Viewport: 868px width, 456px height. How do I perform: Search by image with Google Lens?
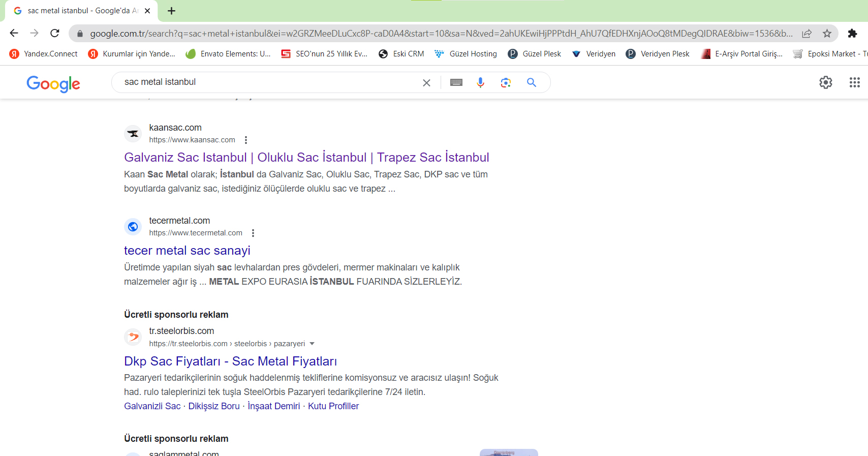click(x=506, y=82)
